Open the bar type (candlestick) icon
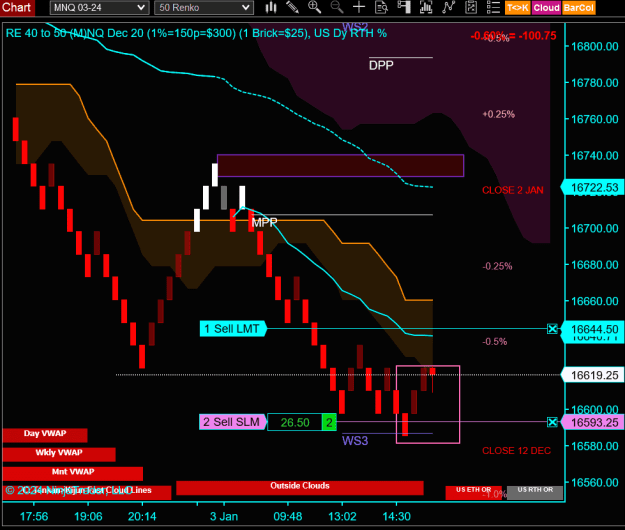This screenshot has height=530, width=625. (x=271, y=7)
